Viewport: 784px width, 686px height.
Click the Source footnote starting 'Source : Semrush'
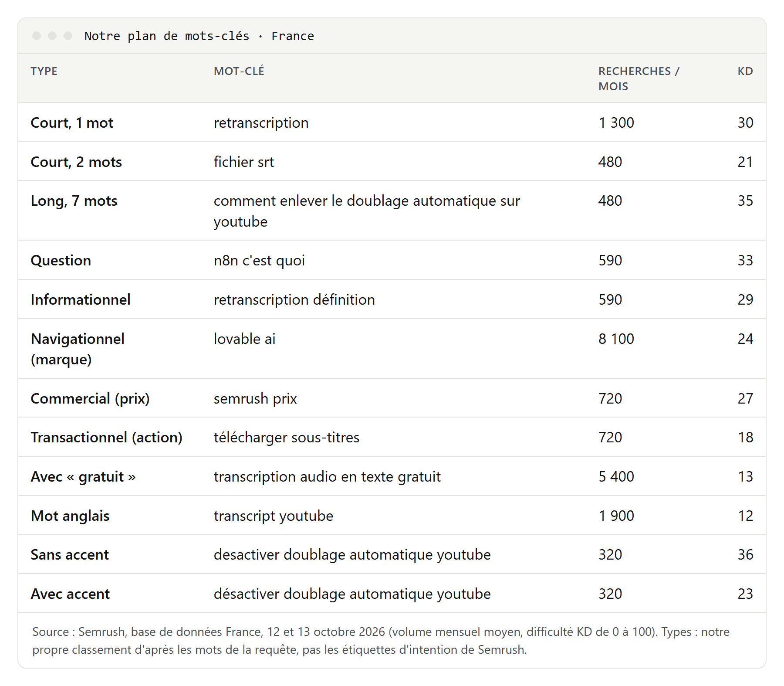click(x=381, y=641)
